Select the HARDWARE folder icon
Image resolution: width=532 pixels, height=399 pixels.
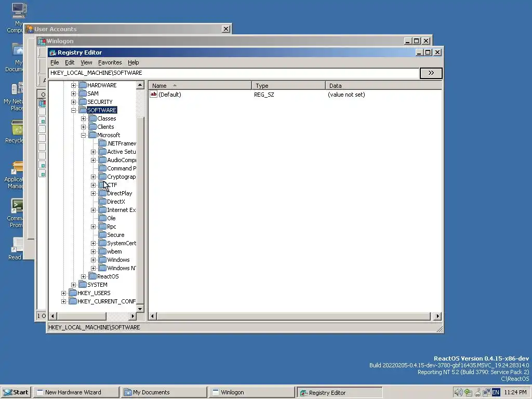click(83, 85)
